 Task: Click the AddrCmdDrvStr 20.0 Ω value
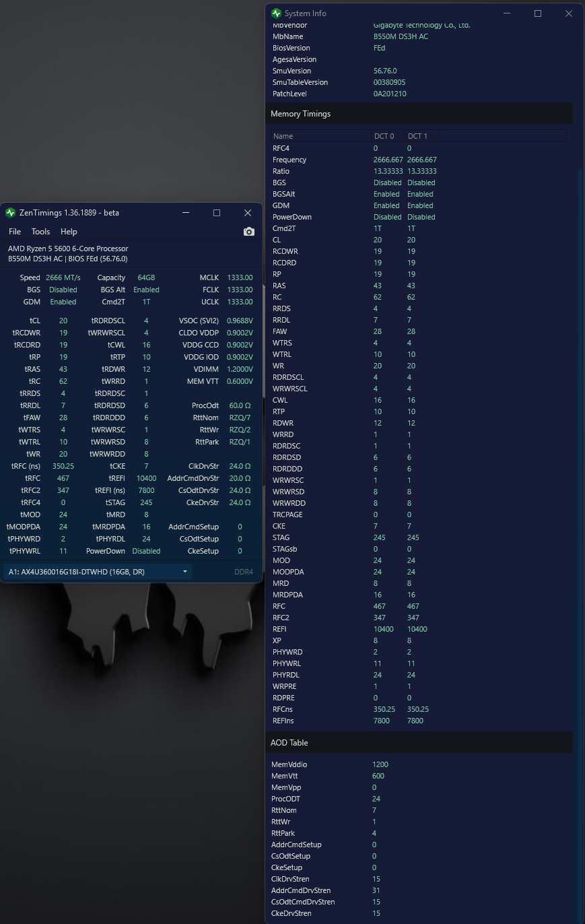tap(240, 478)
